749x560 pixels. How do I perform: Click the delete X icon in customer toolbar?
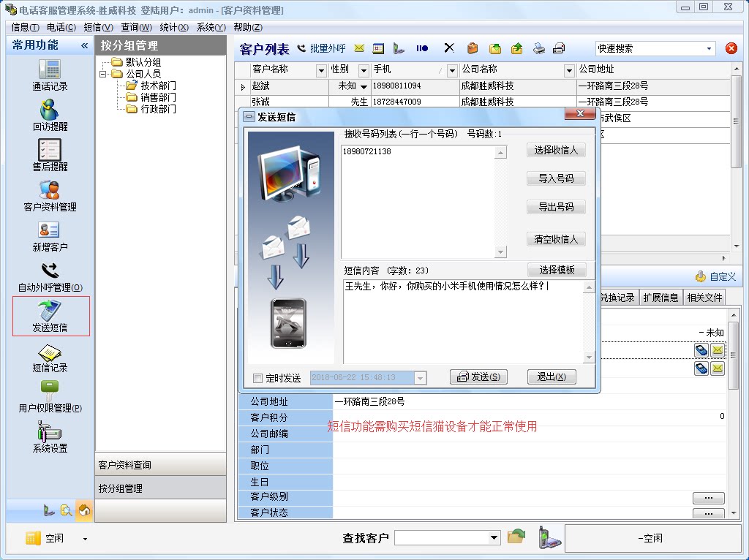click(x=449, y=48)
